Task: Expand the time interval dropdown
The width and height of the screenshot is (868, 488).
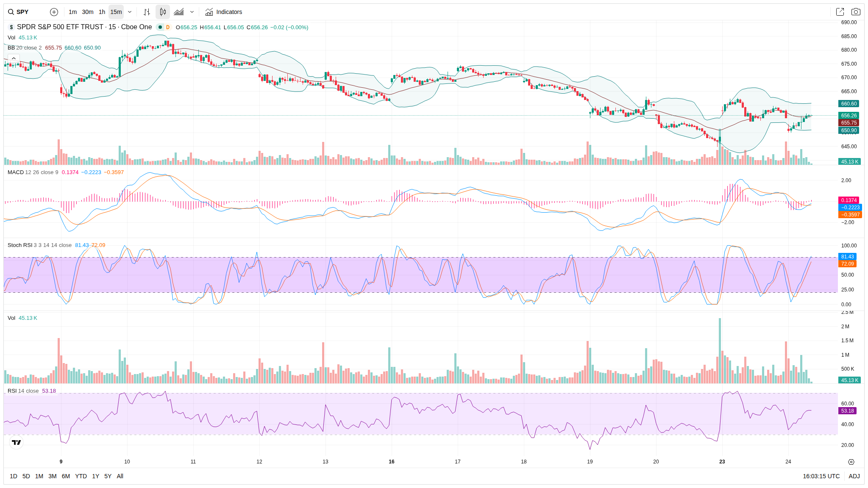Action: click(x=130, y=12)
